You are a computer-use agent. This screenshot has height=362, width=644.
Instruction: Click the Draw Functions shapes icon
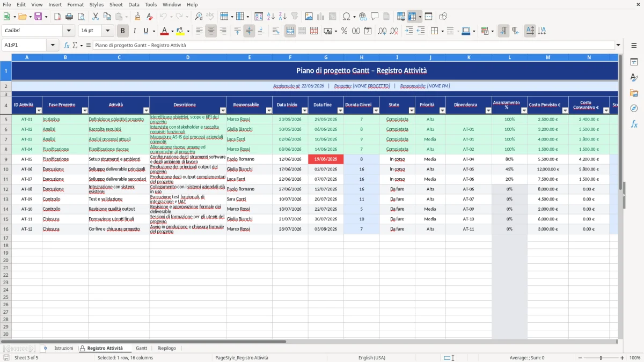443,17
